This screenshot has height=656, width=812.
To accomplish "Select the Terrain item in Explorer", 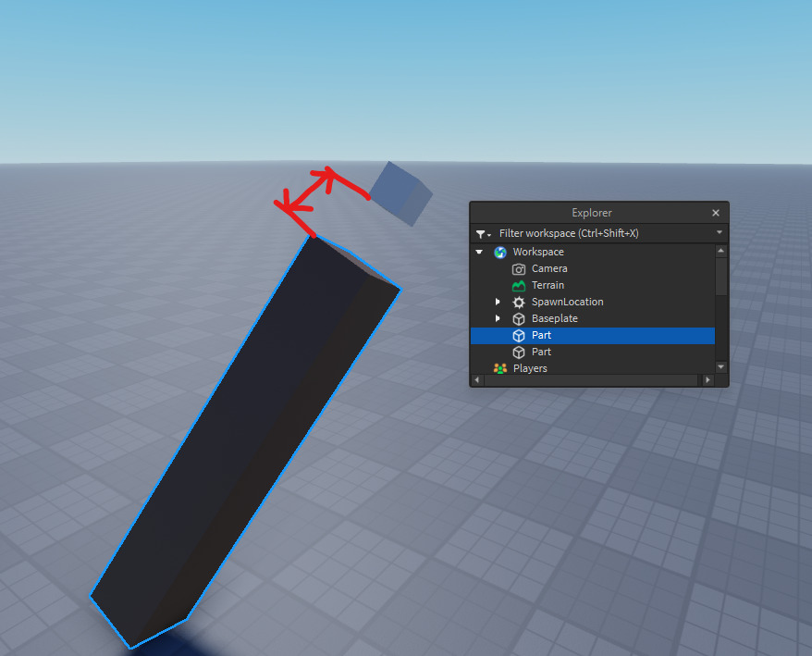I will pos(547,286).
